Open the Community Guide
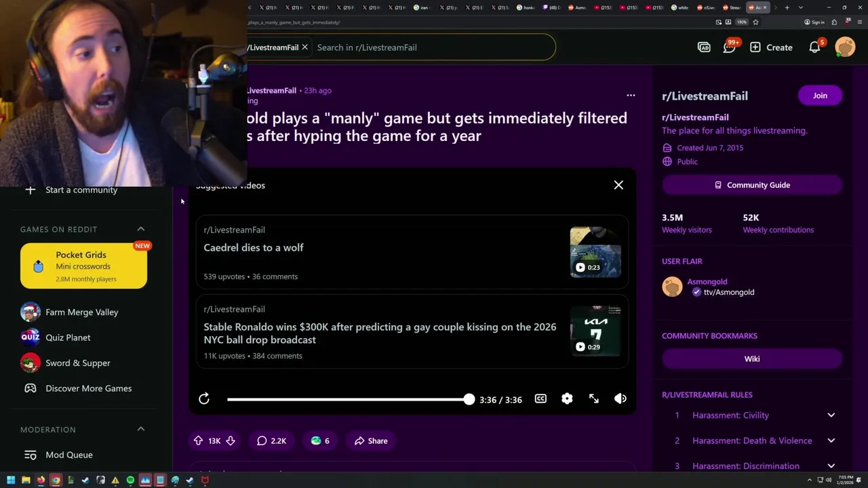 pos(752,185)
